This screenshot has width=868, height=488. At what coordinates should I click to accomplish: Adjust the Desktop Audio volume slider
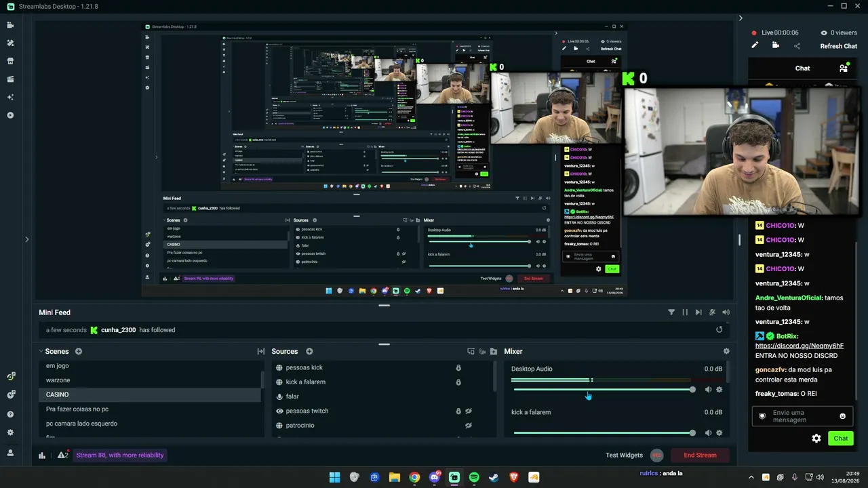[x=603, y=390]
